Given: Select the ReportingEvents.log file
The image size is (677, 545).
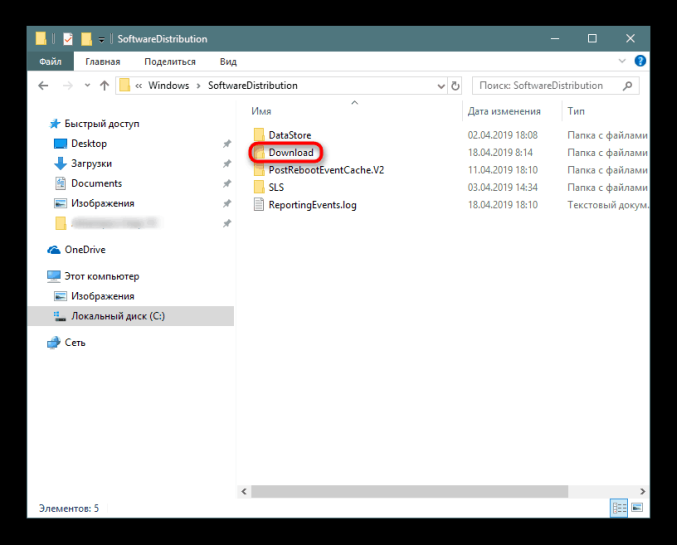Looking at the screenshot, I should 313,205.
